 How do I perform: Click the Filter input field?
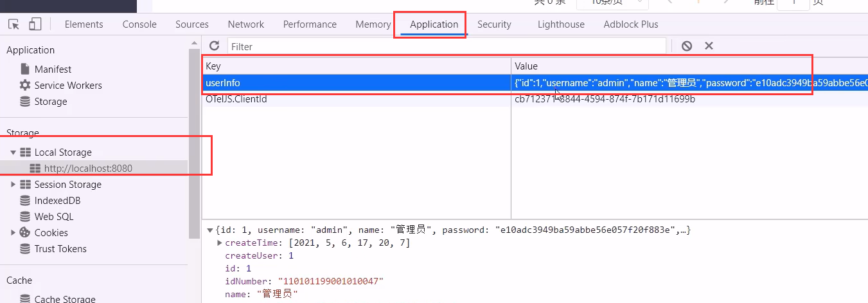(447, 46)
